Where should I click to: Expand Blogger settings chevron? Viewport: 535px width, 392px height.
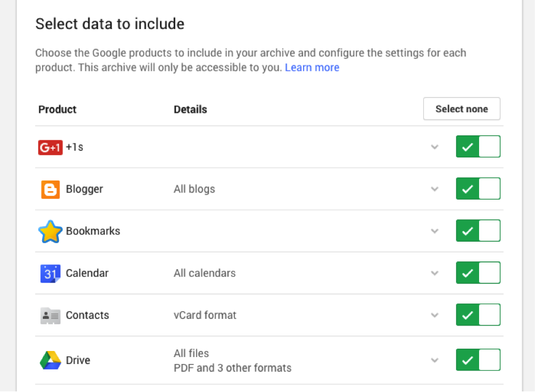435,189
